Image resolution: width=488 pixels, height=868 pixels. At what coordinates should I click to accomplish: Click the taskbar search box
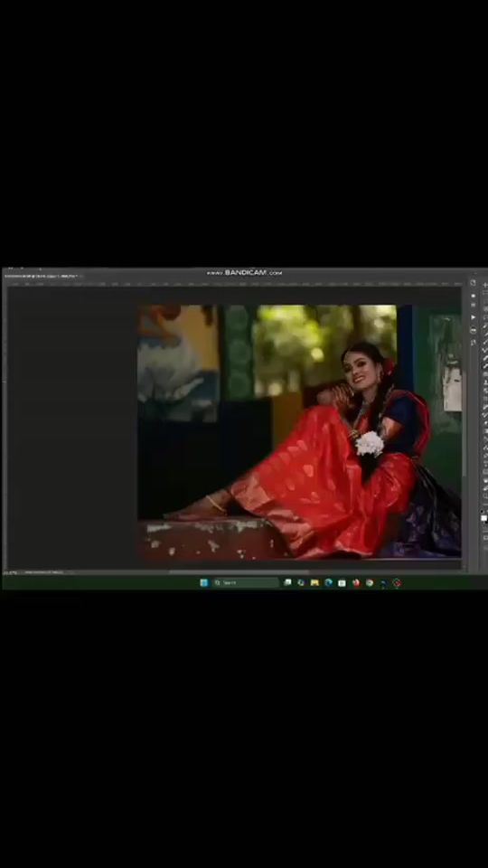click(x=246, y=582)
